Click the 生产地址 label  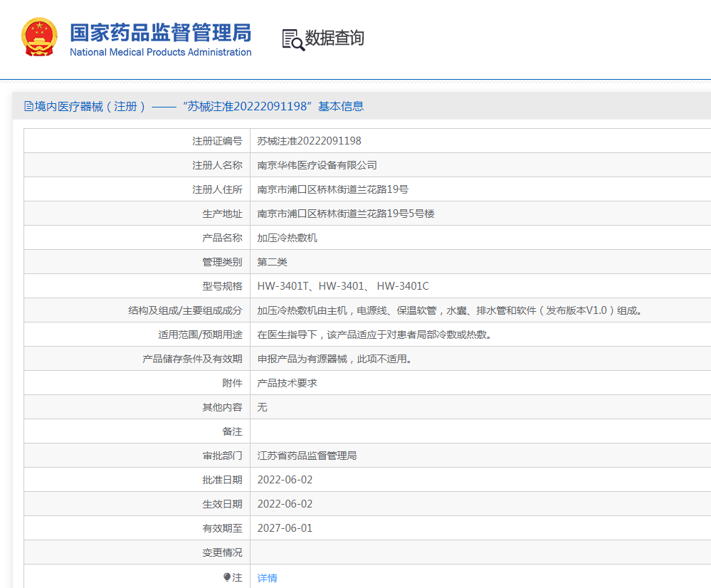pos(222,214)
